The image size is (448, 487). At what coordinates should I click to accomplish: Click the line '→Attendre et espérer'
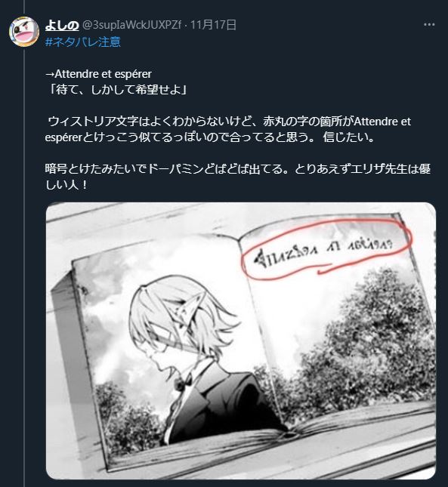pos(98,74)
